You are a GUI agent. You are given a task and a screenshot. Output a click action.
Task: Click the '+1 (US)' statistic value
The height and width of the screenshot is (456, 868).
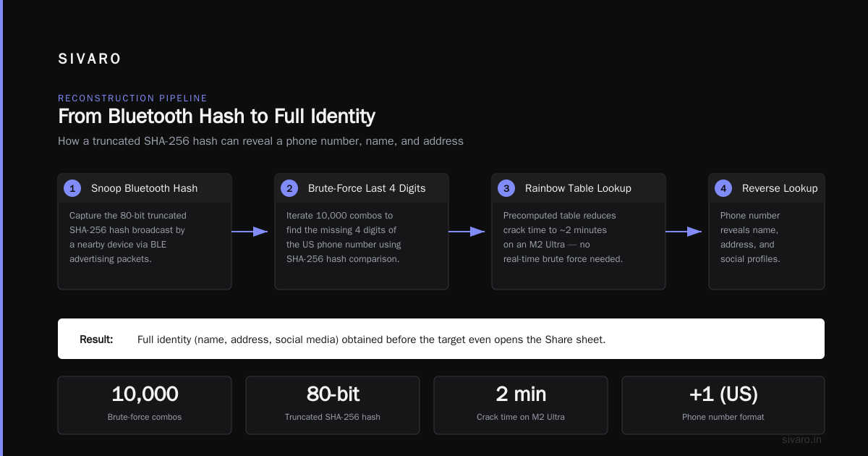723,394
